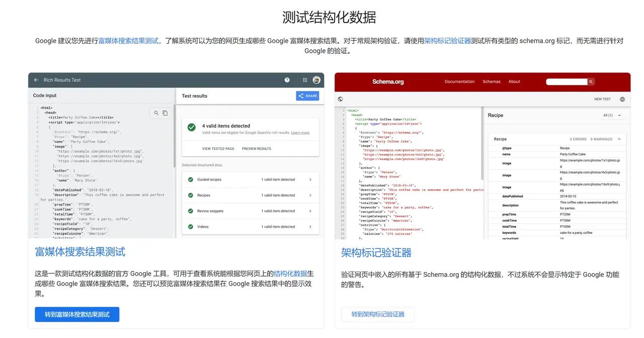
Task: Click the totalTime property in the Schema.org results table
Action: [509, 227]
